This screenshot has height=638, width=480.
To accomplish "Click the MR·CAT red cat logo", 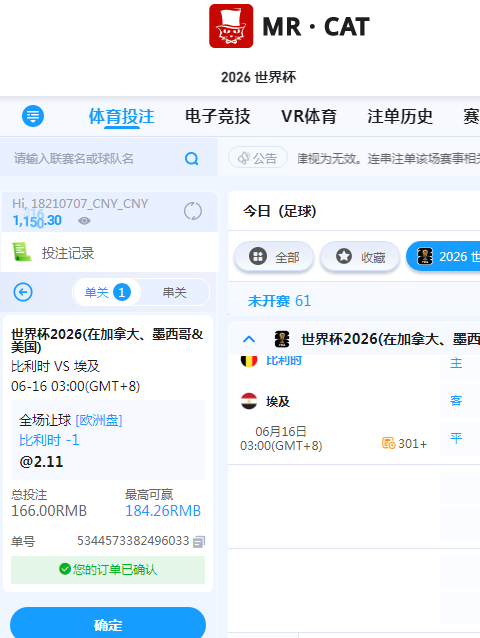I will click(231, 26).
